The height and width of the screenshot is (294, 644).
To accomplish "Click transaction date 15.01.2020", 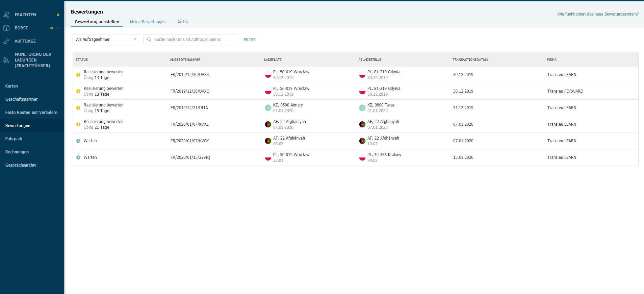I will click(463, 157).
